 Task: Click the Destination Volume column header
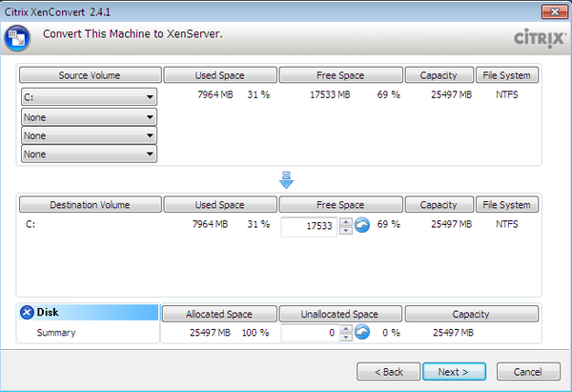pyautogui.click(x=90, y=205)
